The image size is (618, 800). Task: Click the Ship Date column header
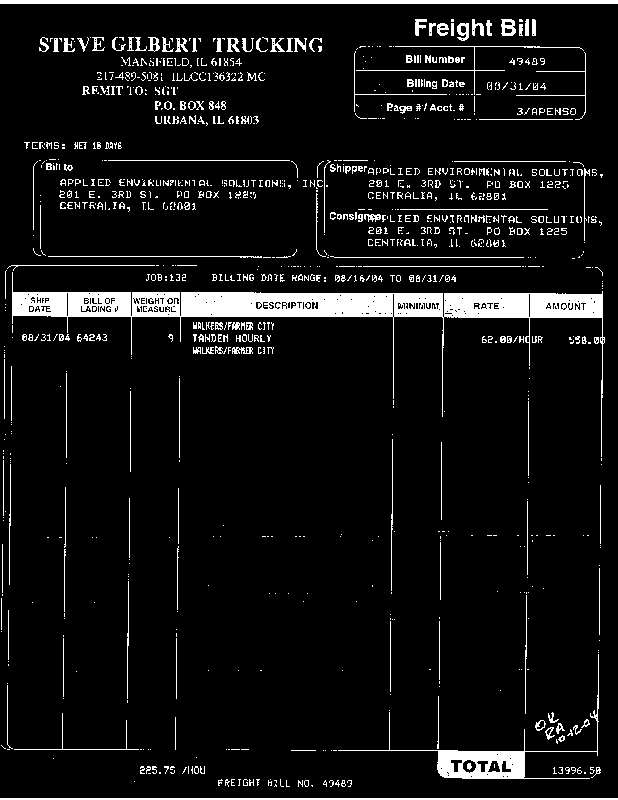[40, 305]
